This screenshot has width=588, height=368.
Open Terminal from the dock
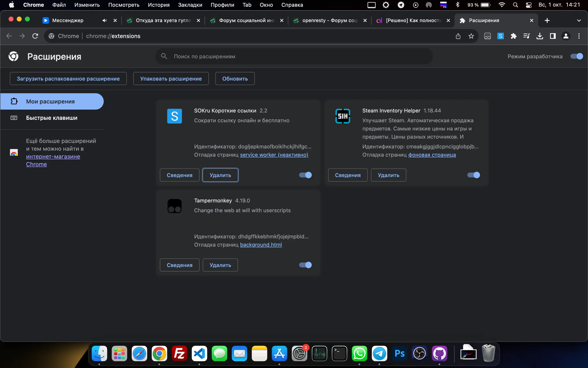pos(340,353)
